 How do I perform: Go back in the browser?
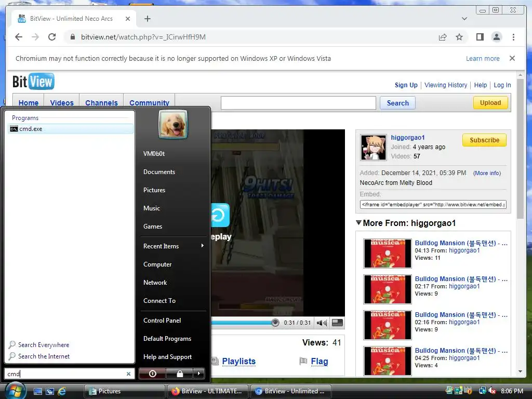[x=19, y=37]
